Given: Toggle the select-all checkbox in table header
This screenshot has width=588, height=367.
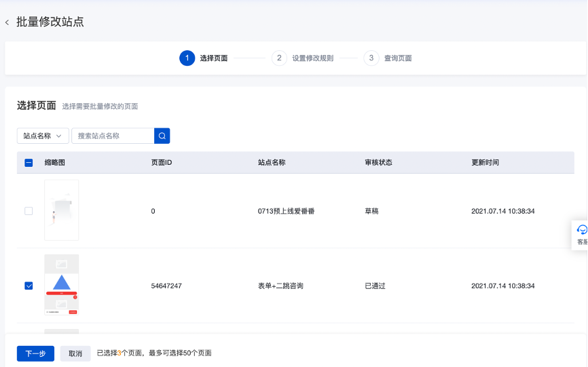Looking at the screenshot, I should point(29,163).
